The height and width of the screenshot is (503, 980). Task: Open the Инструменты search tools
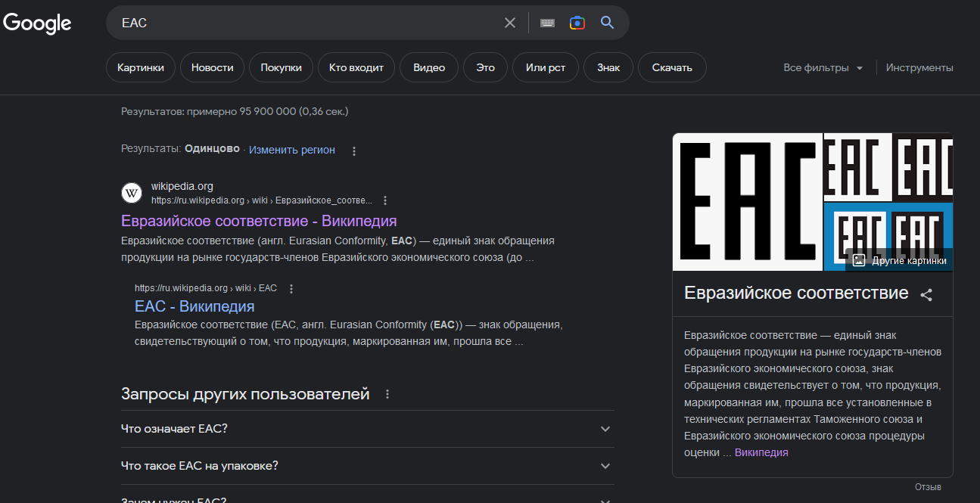919,67
